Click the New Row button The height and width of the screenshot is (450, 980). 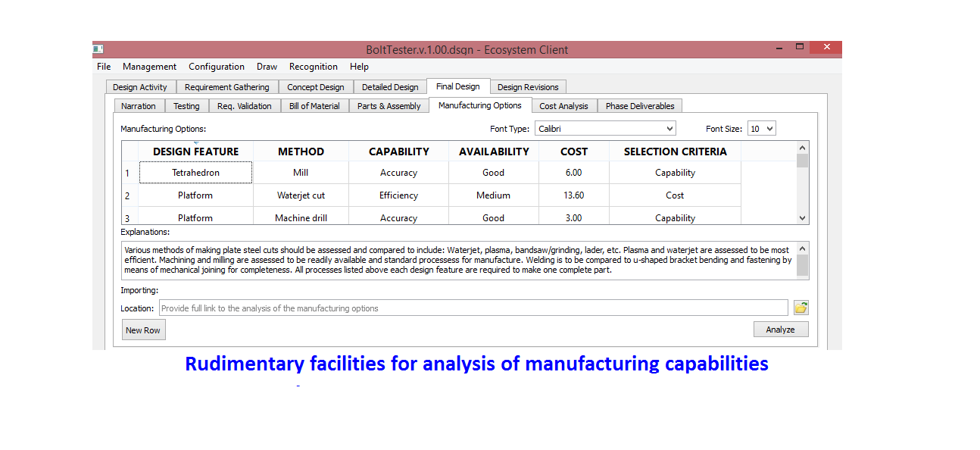coord(143,330)
